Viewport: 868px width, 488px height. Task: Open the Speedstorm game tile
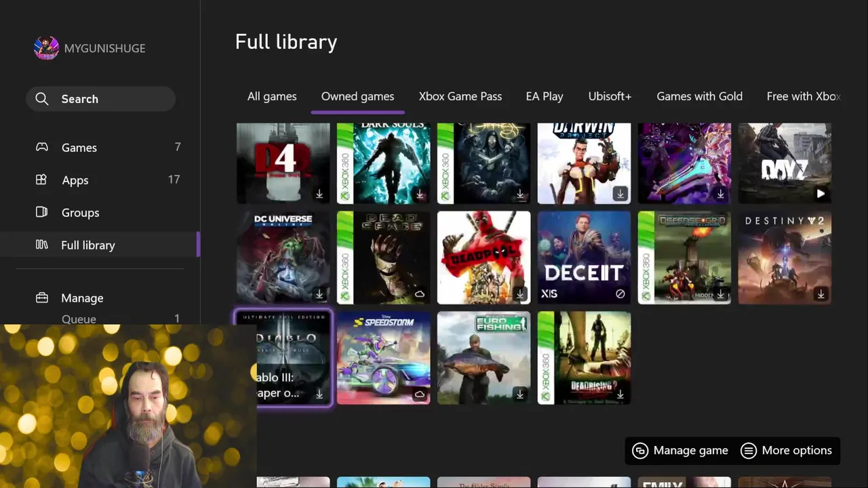(x=383, y=358)
